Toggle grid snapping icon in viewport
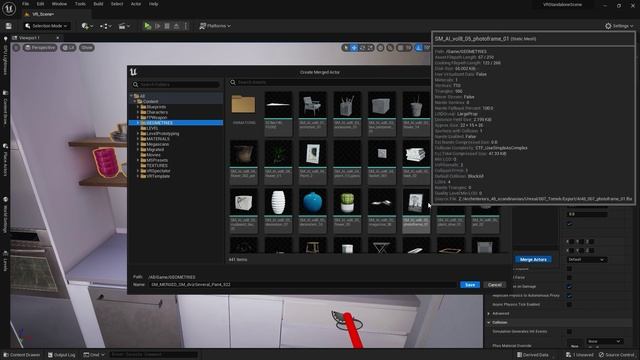This screenshot has height=360, width=640. (401, 48)
